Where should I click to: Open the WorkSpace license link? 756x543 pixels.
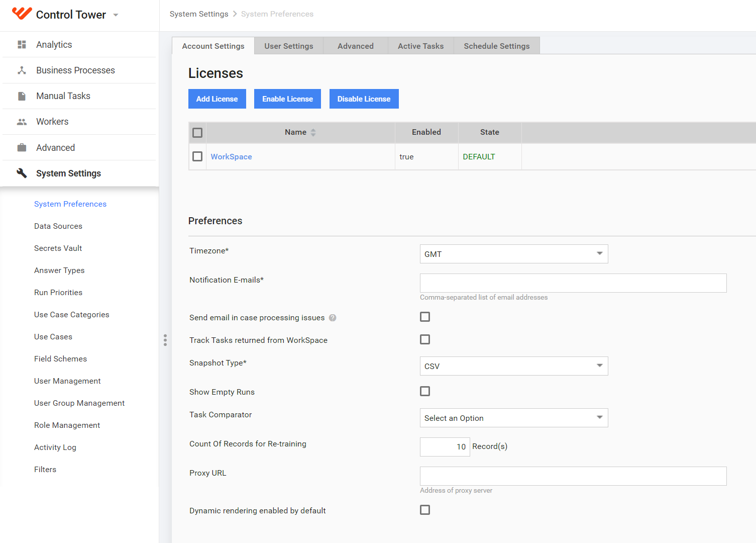click(231, 157)
